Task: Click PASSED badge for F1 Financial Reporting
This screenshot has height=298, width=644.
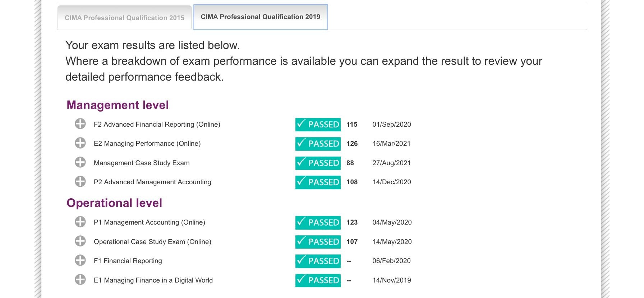Action: pos(318,261)
